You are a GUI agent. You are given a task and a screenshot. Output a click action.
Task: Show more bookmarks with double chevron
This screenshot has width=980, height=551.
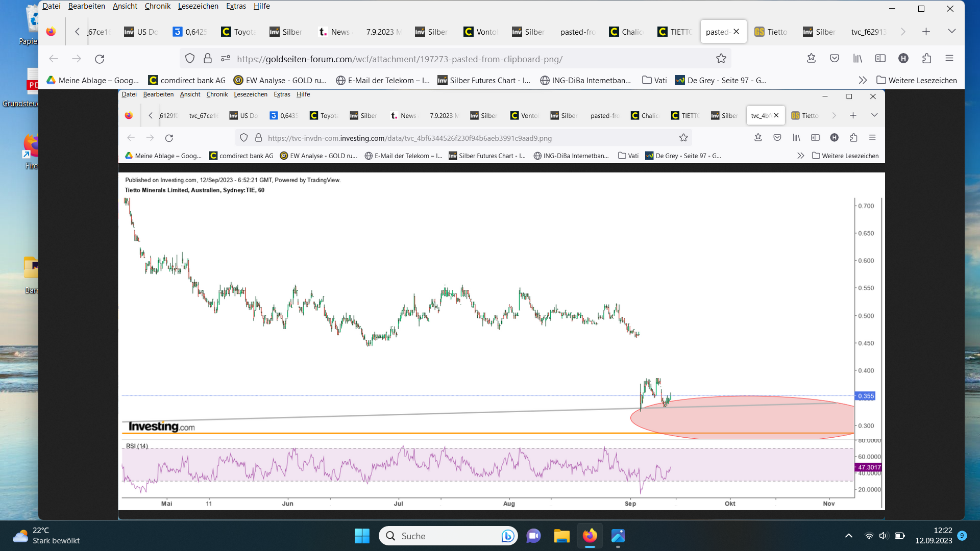(x=862, y=80)
